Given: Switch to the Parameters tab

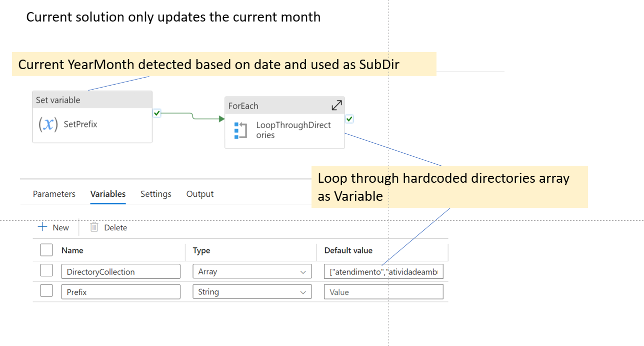Looking at the screenshot, I should coord(53,194).
